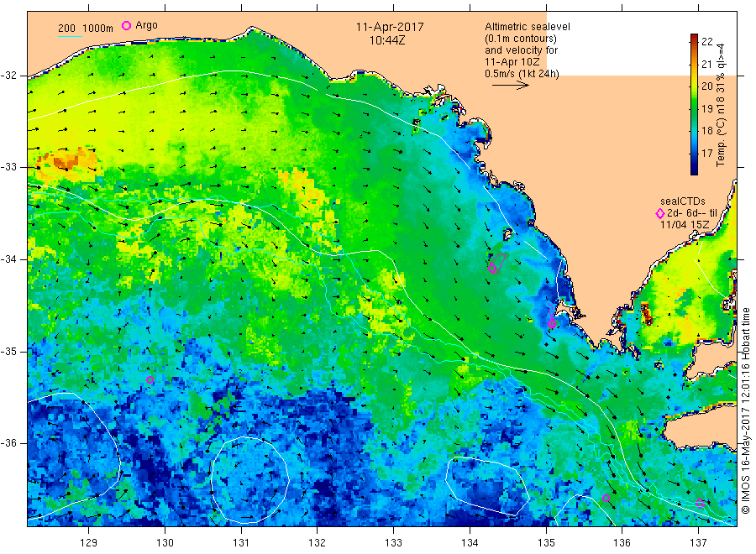Viewport: 756px width, 554px height.
Task: Click the longitude label 133
Action: [393, 543]
